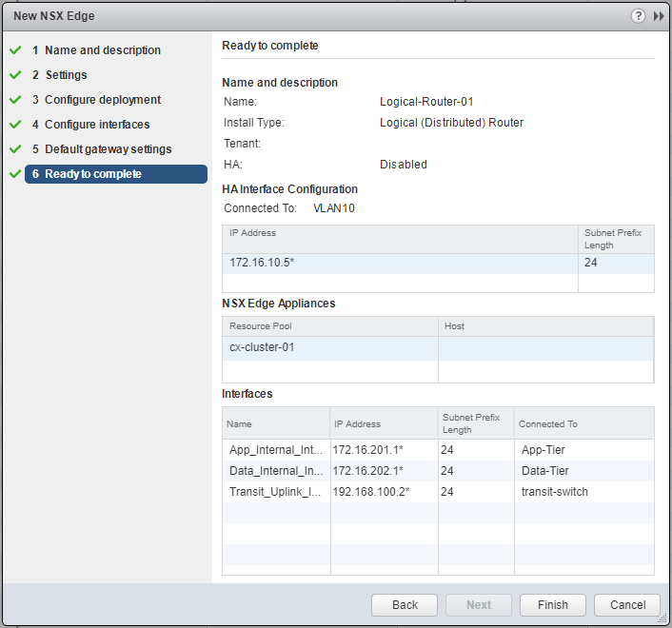Click the double-arrow expand icon in title bar

658,16
